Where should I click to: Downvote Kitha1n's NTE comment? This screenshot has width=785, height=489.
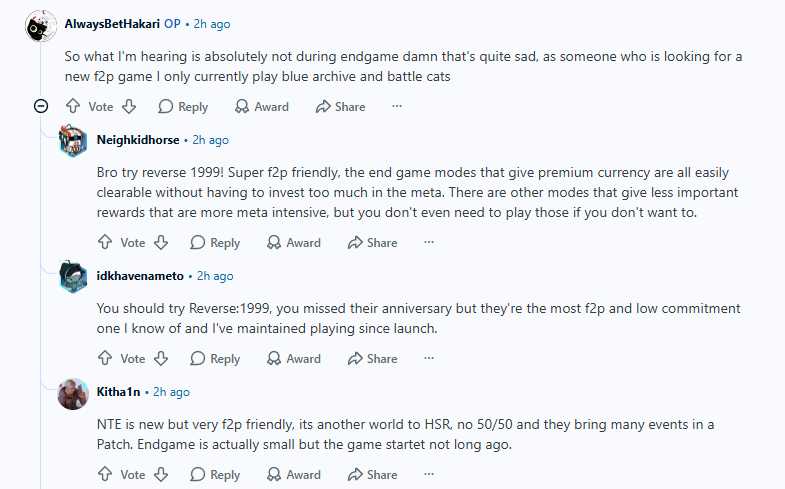161,474
